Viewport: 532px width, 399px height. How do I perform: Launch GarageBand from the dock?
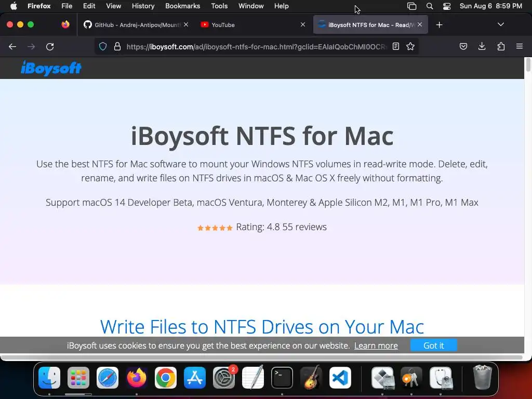pos(311,377)
